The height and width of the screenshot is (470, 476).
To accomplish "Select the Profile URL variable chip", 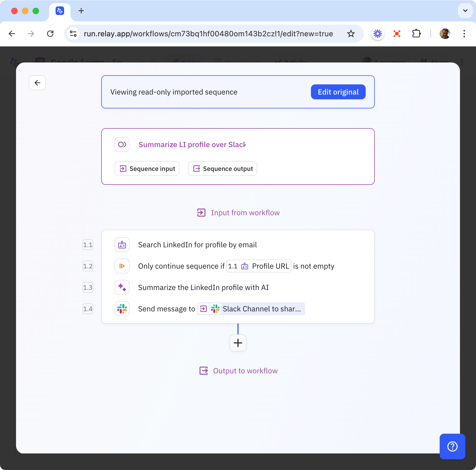I will coord(259,266).
